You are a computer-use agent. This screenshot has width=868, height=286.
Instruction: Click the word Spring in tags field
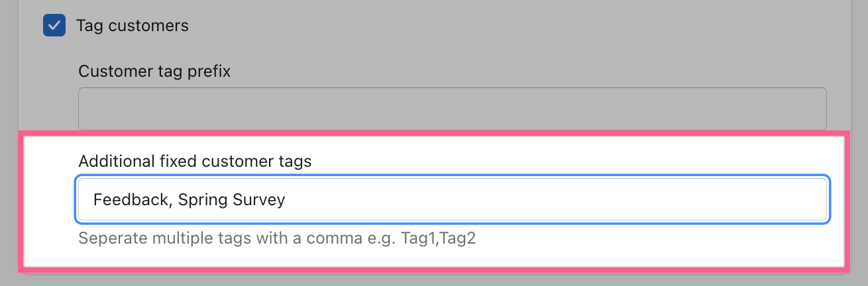click(x=203, y=200)
